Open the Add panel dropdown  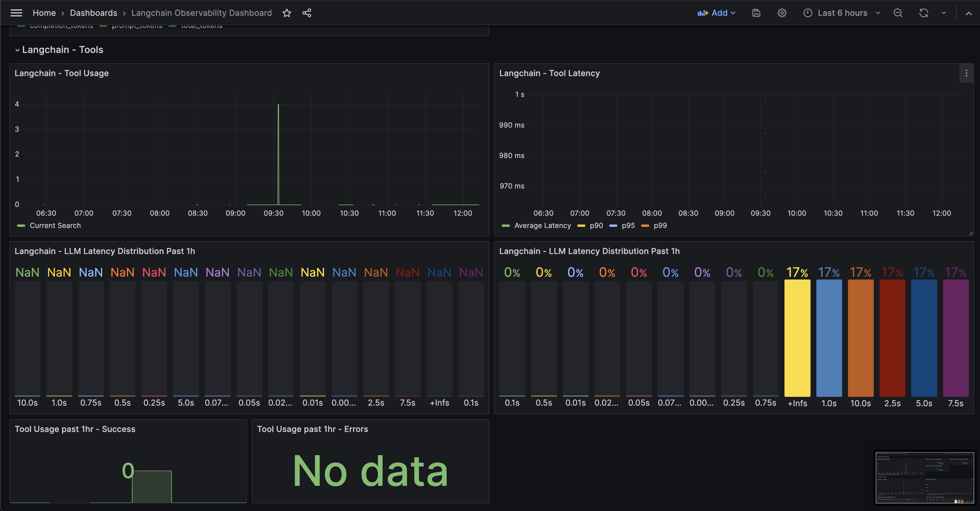[717, 13]
